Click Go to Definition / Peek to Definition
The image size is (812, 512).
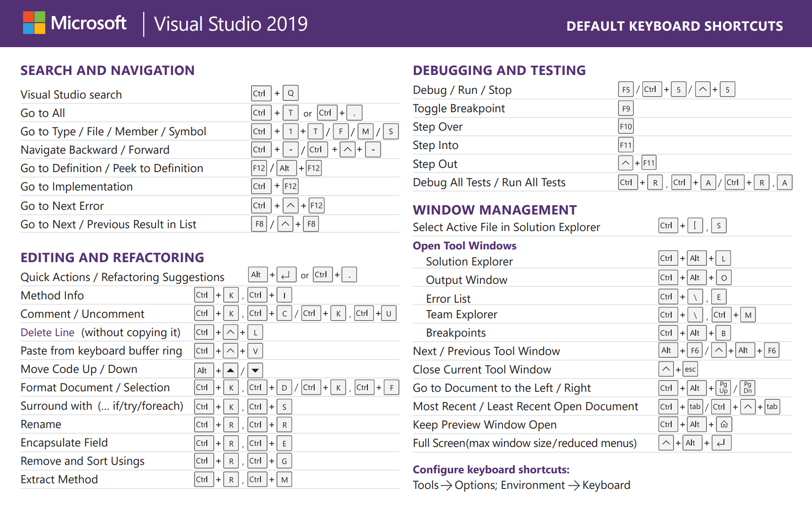(x=112, y=168)
